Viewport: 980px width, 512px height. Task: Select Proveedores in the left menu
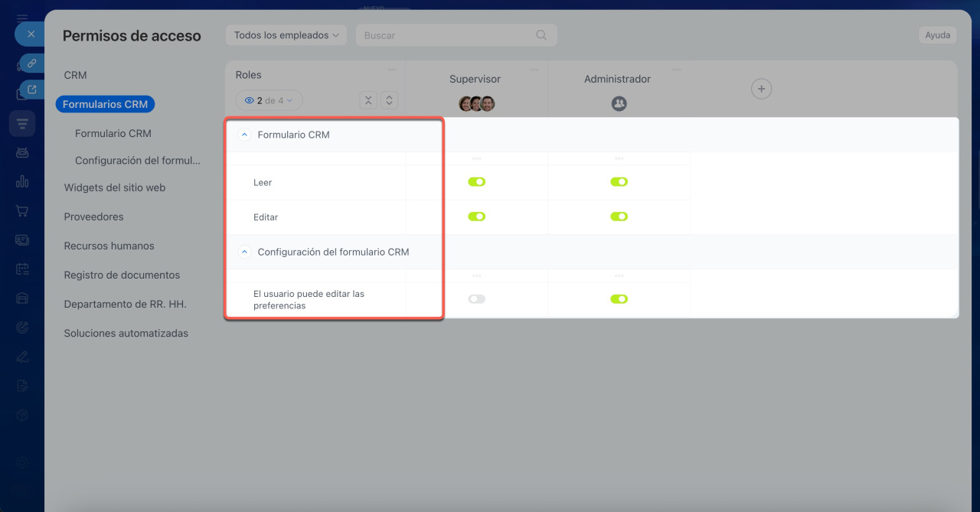[93, 217]
